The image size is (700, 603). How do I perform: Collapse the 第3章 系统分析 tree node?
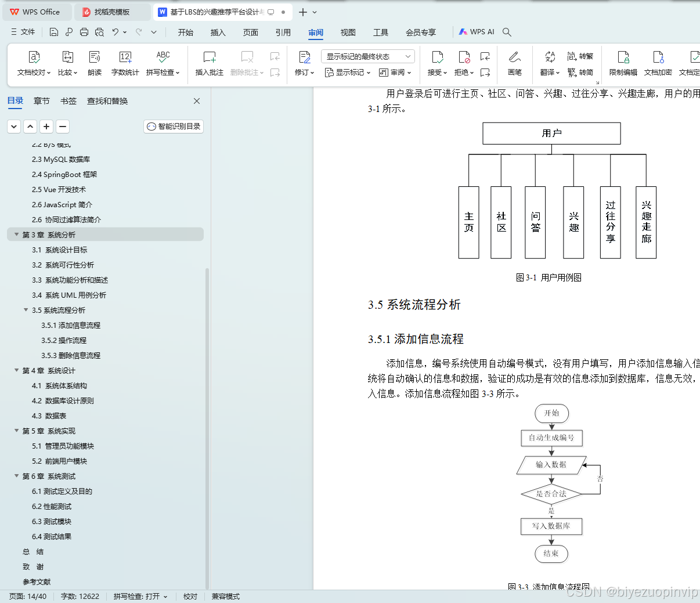pyautogui.click(x=16, y=234)
